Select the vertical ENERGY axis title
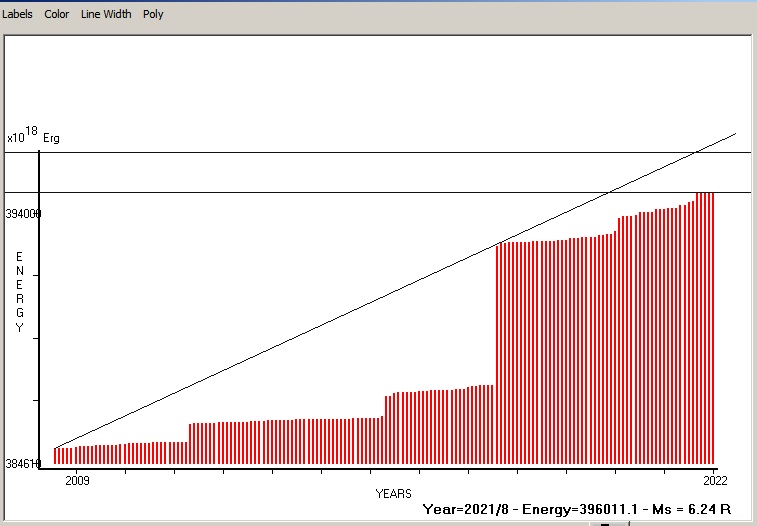Image resolution: width=757 pixels, height=526 pixels. (x=19, y=292)
